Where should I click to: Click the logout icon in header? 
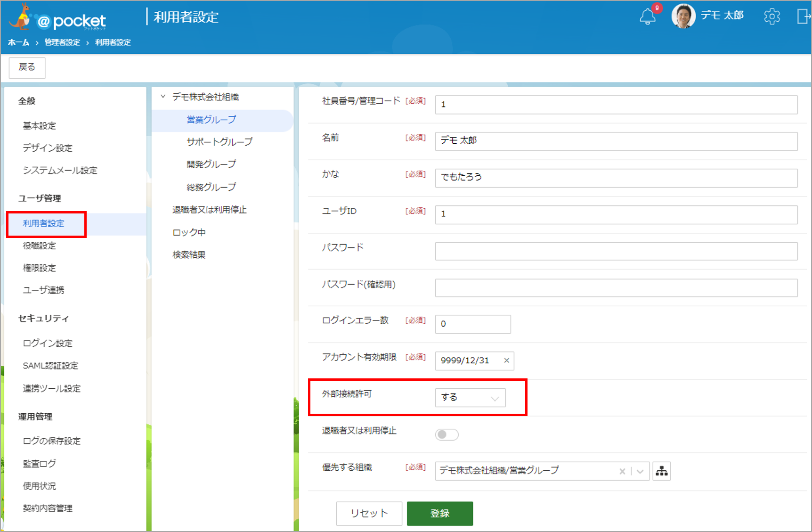coord(803,16)
